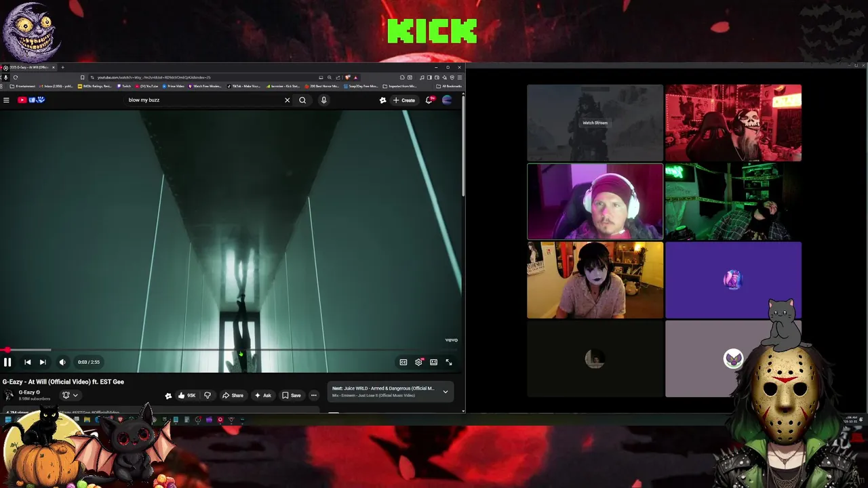Image resolution: width=868 pixels, height=488 pixels.
Task: Click the YouTube search magnifier button
Action: coord(302,100)
